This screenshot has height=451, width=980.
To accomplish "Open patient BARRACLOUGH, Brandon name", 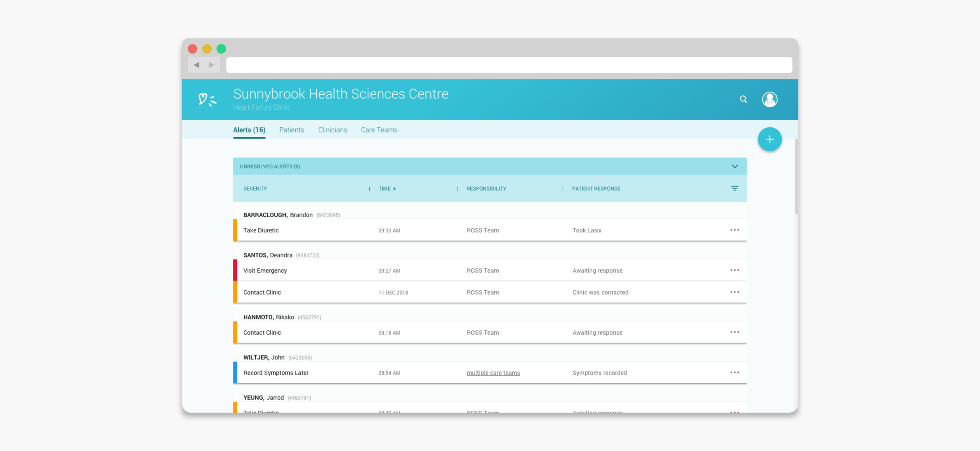I will (x=278, y=215).
